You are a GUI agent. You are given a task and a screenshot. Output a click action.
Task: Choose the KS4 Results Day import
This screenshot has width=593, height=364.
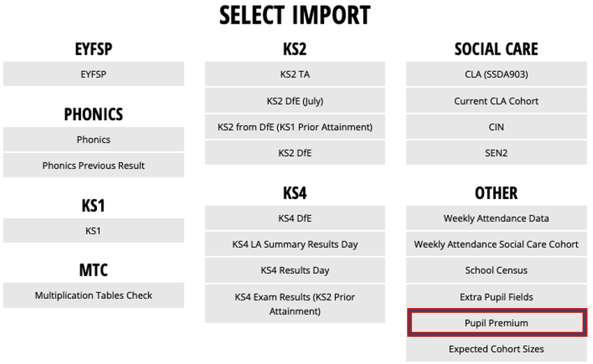295,270
